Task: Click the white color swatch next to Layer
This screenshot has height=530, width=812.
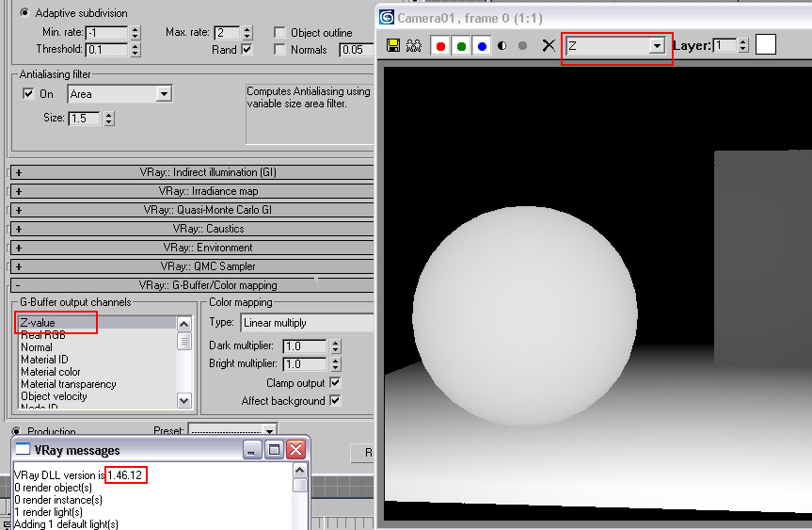Action: 765,44
